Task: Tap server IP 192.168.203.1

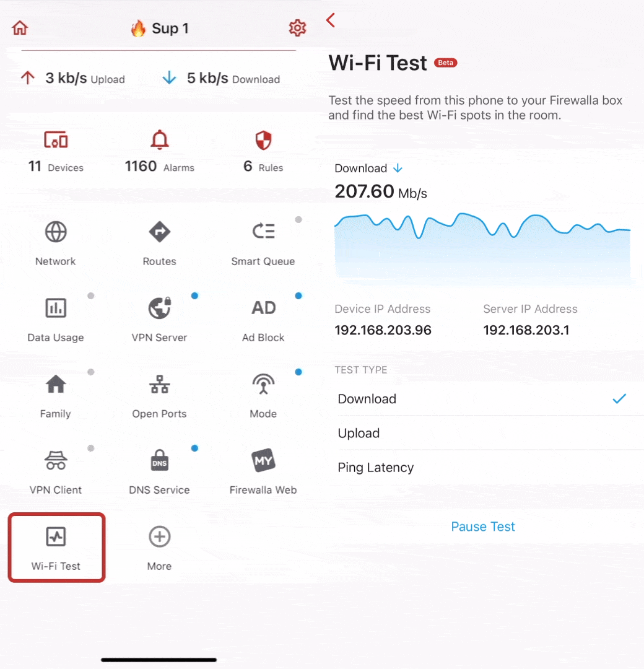Action: [x=526, y=330]
